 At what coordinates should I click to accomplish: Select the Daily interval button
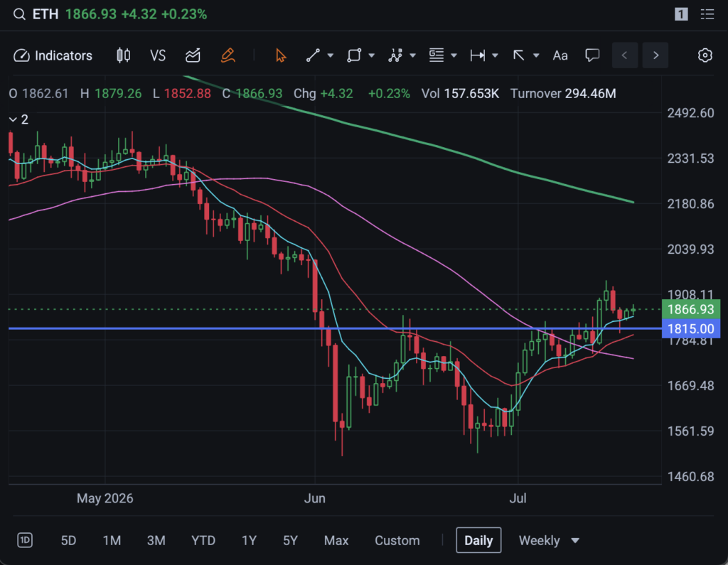(478, 540)
